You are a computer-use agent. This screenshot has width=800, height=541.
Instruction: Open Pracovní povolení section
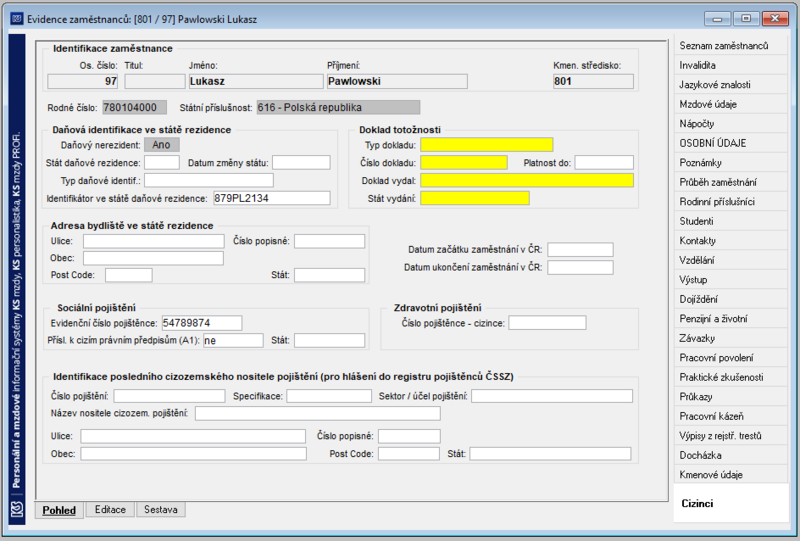click(x=730, y=358)
